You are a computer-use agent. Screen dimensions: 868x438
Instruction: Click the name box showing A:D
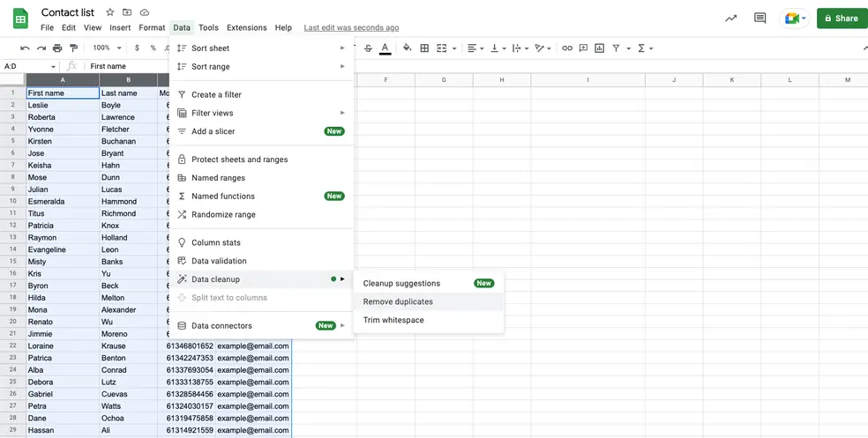click(x=30, y=66)
